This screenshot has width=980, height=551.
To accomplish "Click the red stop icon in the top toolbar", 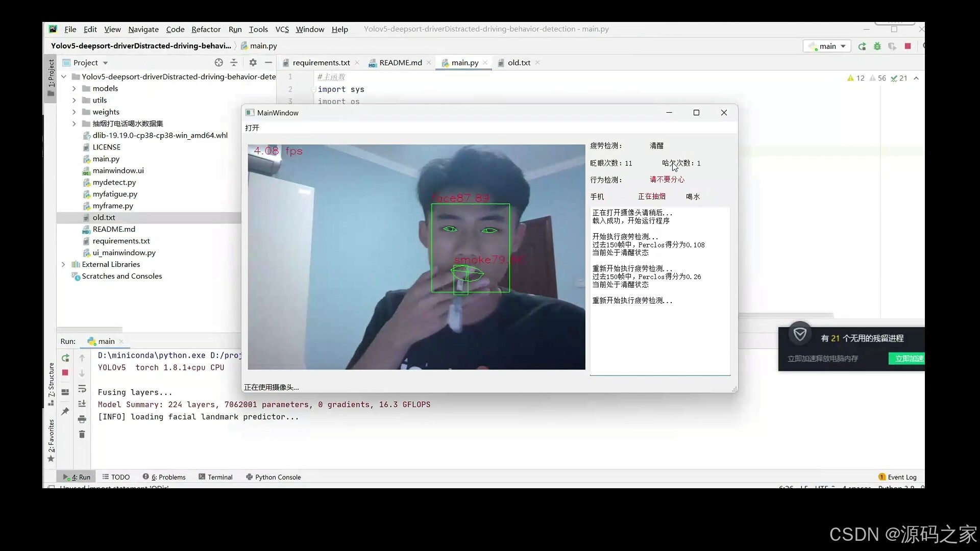I will coord(908,46).
